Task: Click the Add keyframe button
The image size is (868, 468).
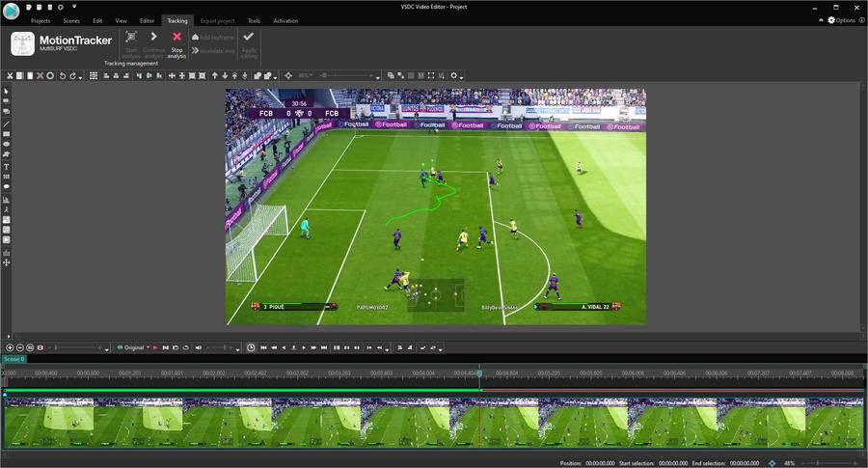Action: tap(213, 37)
